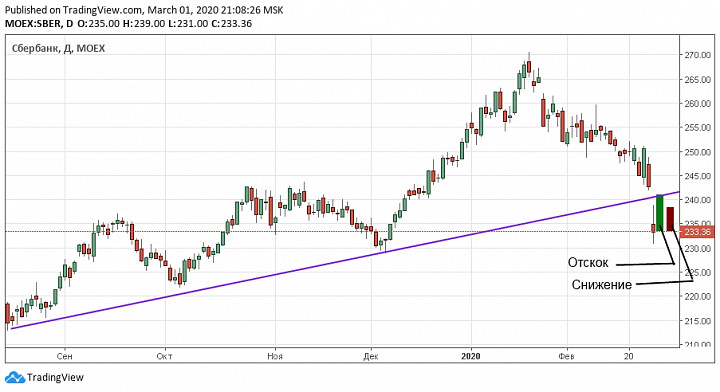Viewport: 720px width, 392px height.
Task: Click the 233.36 current price label
Action: [x=697, y=232]
